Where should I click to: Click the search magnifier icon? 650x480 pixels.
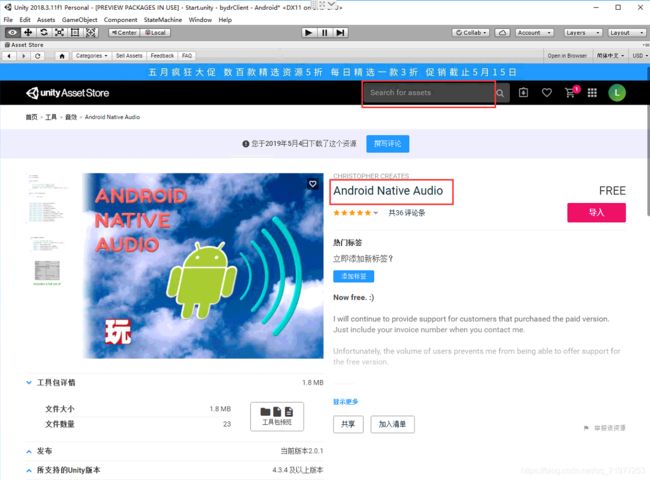point(500,93)
